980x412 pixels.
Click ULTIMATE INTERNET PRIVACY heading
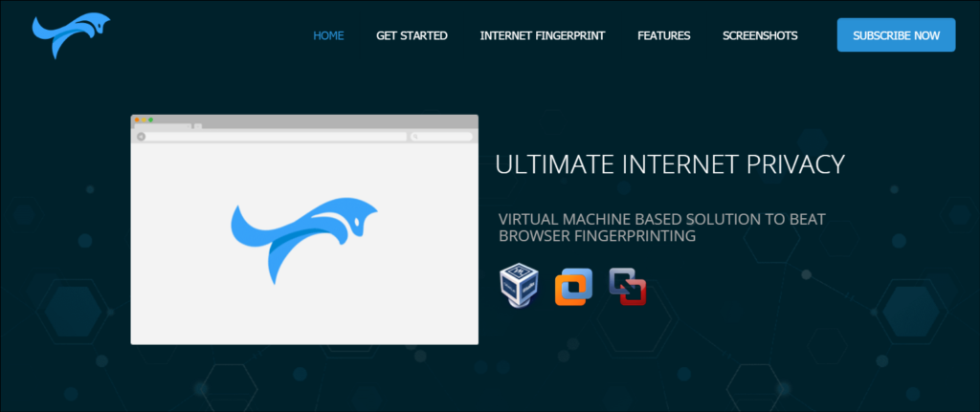click(670, 164)
